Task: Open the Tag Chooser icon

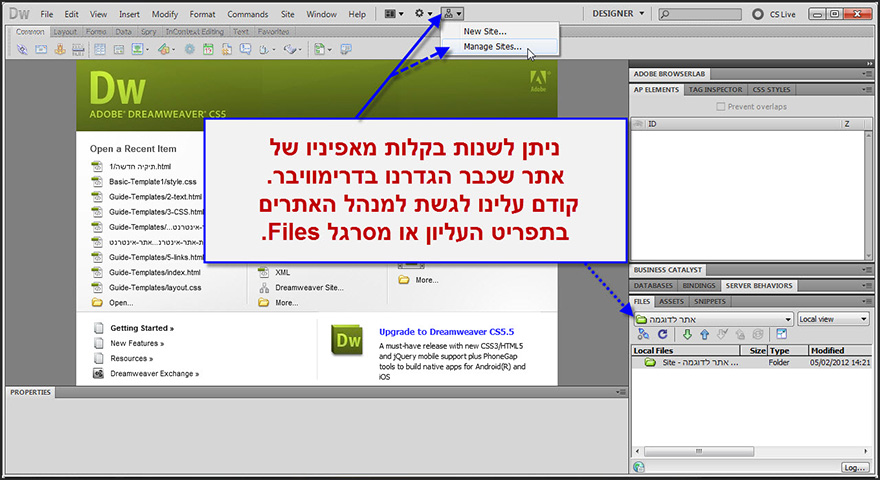Action: click(346, 49)
